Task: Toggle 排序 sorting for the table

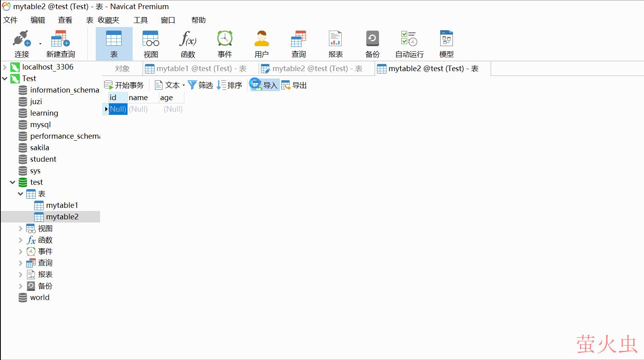Action: coord(229,85)
